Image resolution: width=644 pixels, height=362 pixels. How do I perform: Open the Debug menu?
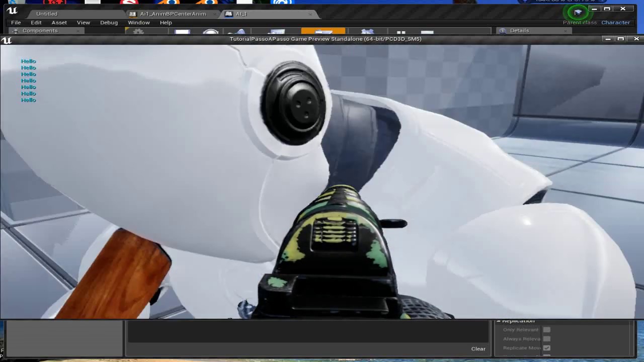pos(109,23)
